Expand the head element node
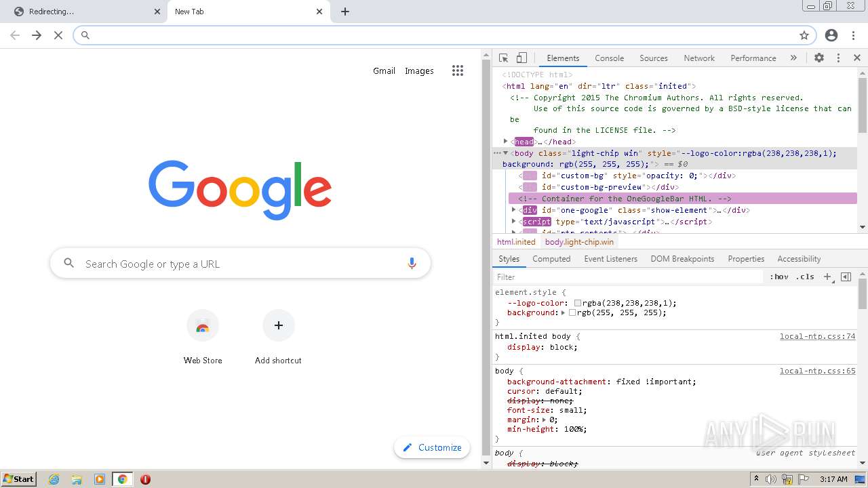 pos(505,141)
